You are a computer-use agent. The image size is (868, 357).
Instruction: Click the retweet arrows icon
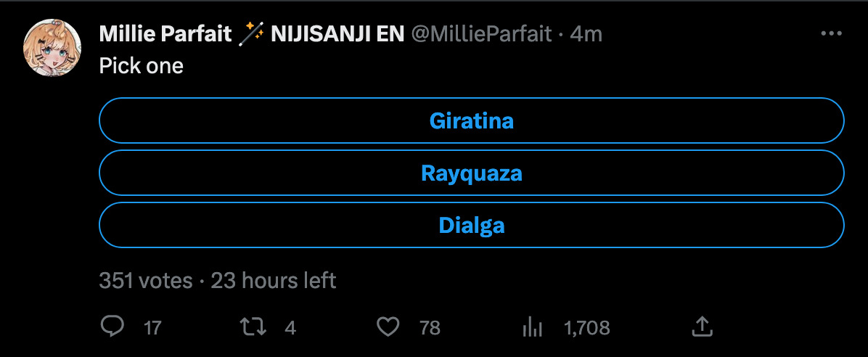click(x=253, y=327)
